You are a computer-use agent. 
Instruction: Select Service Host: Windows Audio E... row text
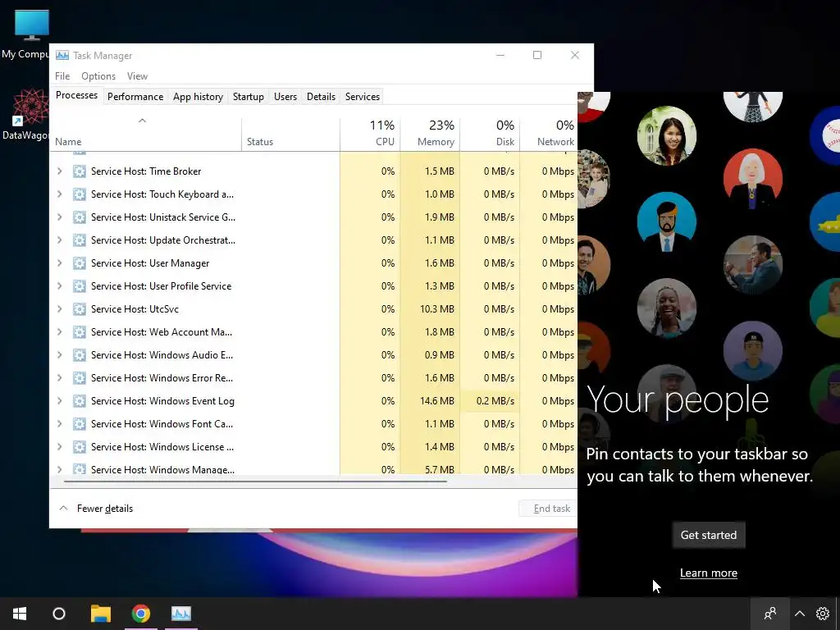click(x=162, y=355)
